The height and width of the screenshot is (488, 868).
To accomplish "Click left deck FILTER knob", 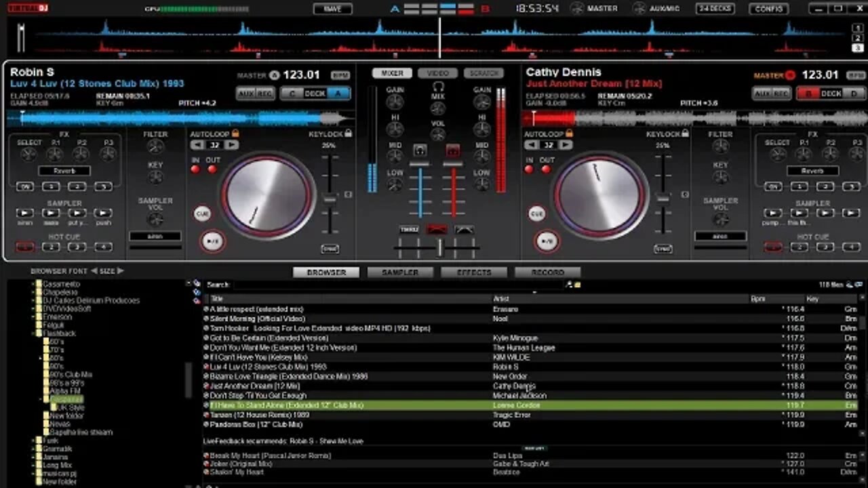I will click(x=155, y=146).
